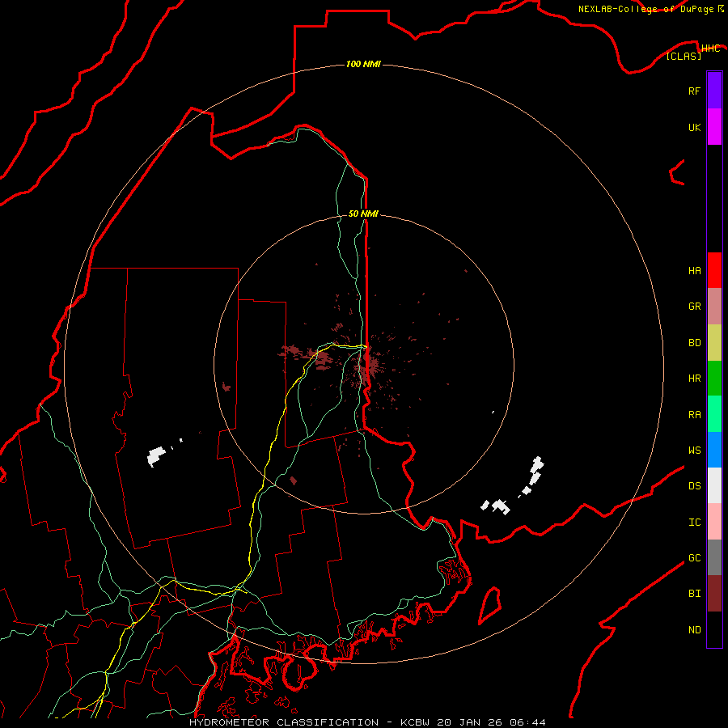Click the '100 NMI' range ring label
This screenshot has width=728, height=728.
[x=363, y=64]
